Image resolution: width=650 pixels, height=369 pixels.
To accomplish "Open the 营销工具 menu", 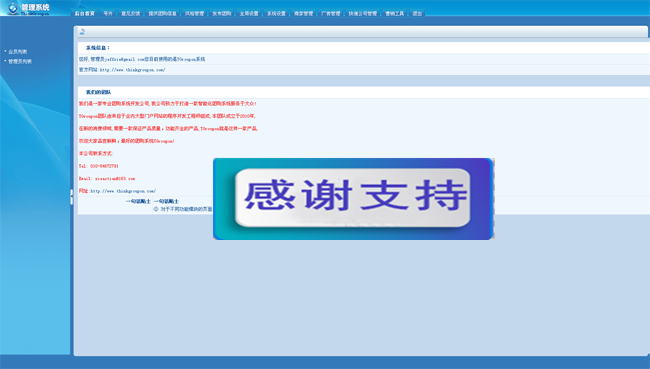I will [395, 14].
